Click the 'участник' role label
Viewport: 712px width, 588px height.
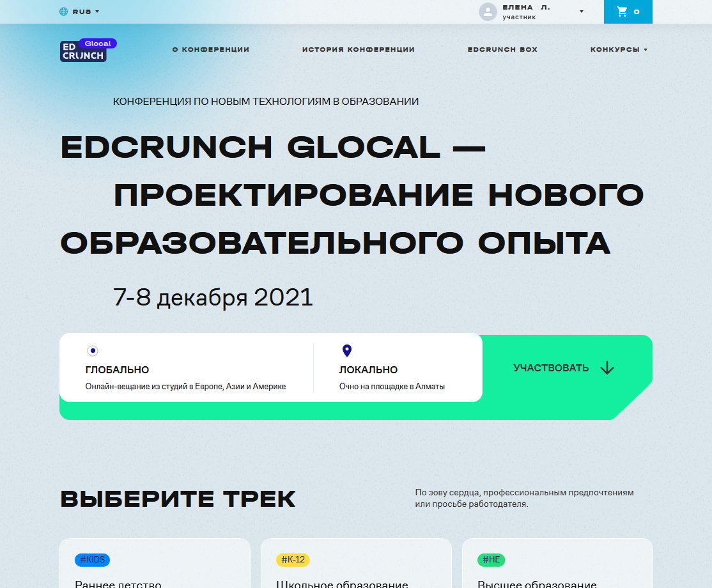[x=519, y=17]
